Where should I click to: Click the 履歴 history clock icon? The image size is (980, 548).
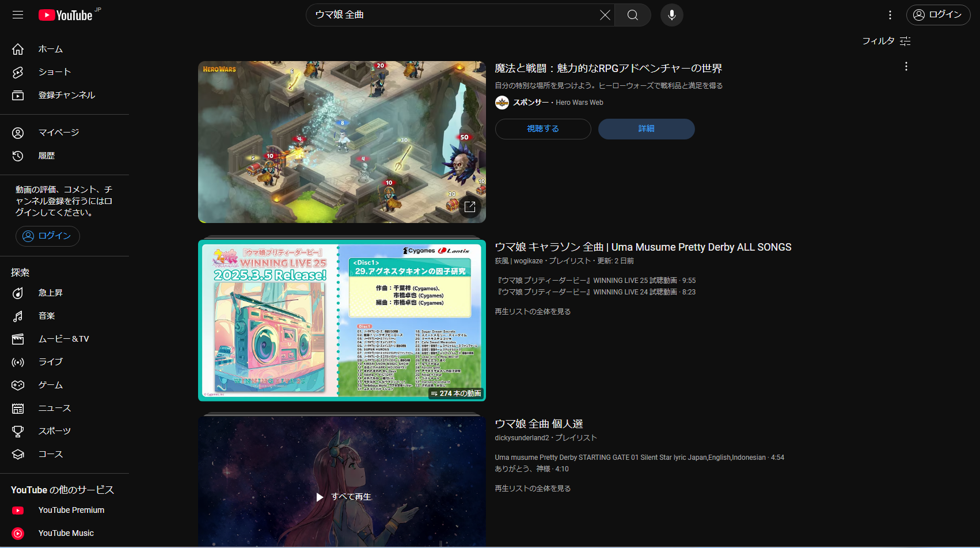pos(18,156)
